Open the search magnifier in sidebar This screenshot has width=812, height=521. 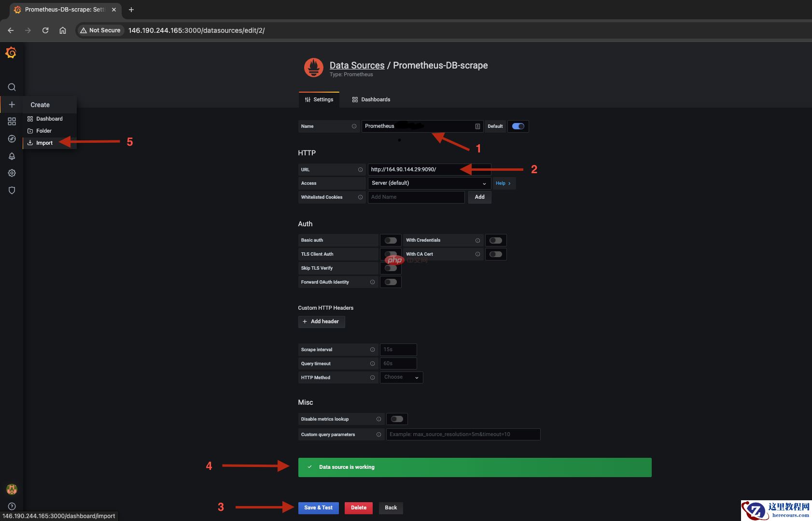(12, 87)
